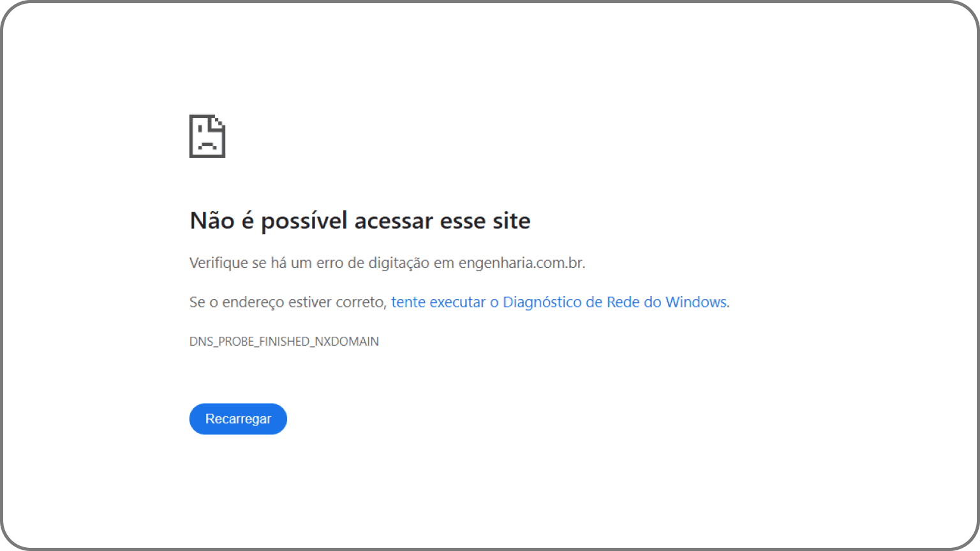The width and height of the screenshot is (980, 551).
Task: Click the word 'NXDOMAIN' in the error code
Action: pyautogui.click(x=346, y=342)
